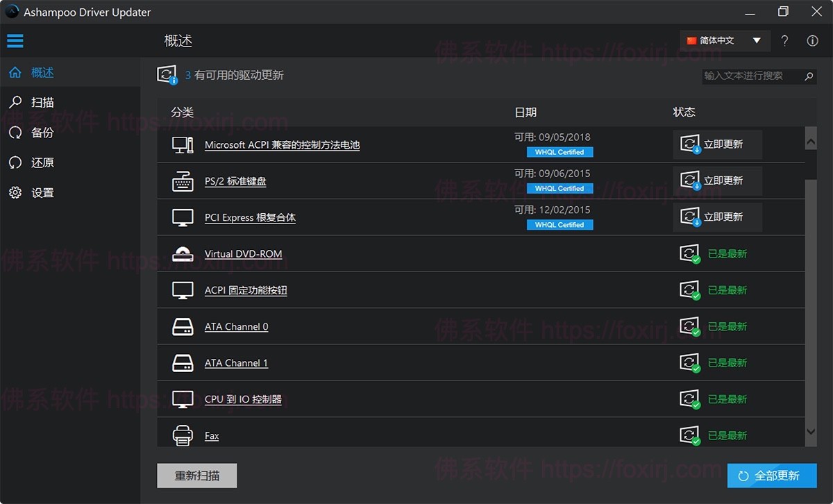Viewport: 833px width, 504px height.
Task: Select the 扫描 (Scan) sidebar icon
Action: (15, 102)
